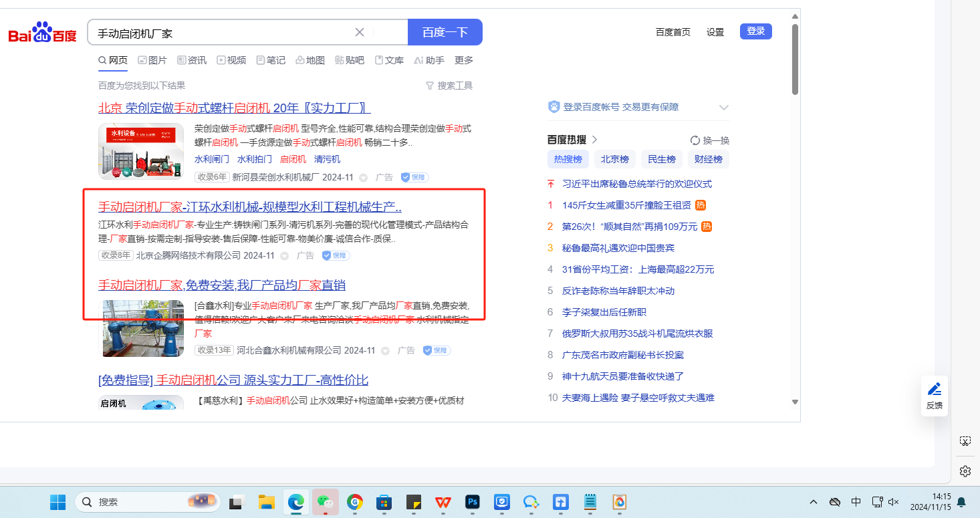
Task: Click the Windows Start button
Action: point(58,502)
